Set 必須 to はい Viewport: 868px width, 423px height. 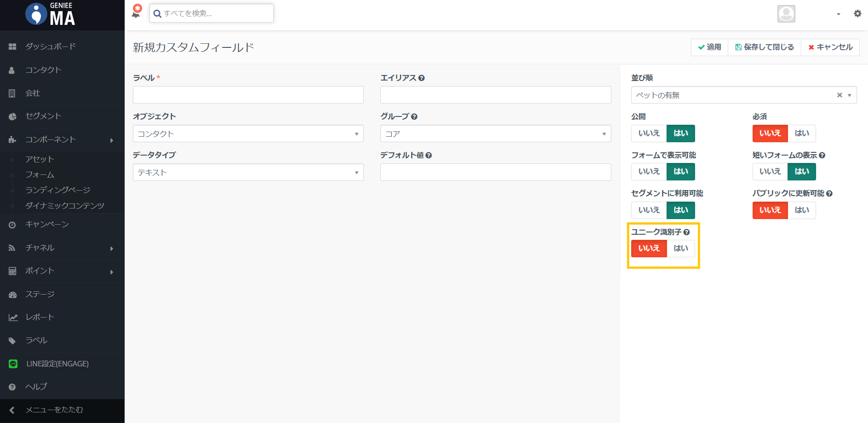tap(802, 133)
